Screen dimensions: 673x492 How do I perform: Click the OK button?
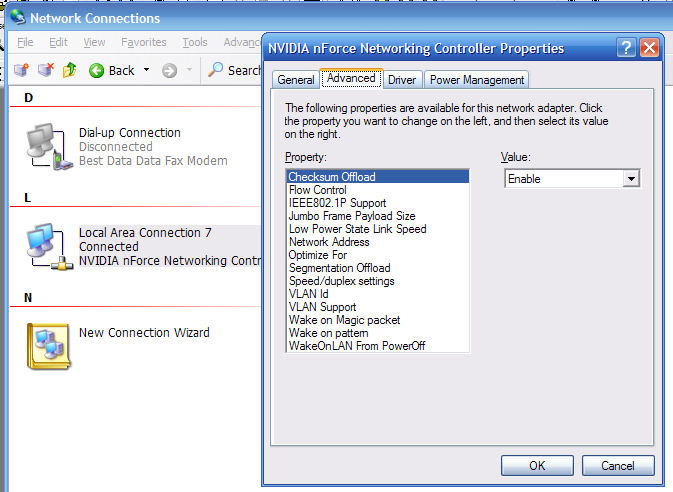click(x=537, y=466)
